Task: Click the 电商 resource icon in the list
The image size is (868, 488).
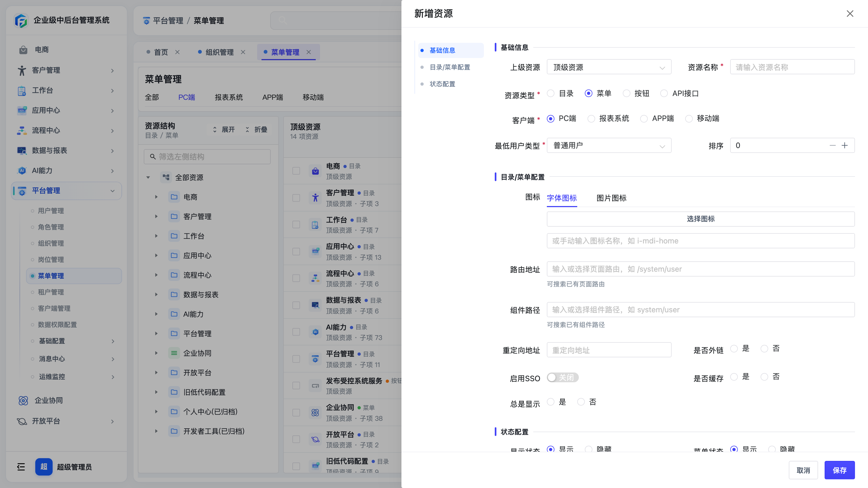Action: pyautogui.click(x=315, y=171)
